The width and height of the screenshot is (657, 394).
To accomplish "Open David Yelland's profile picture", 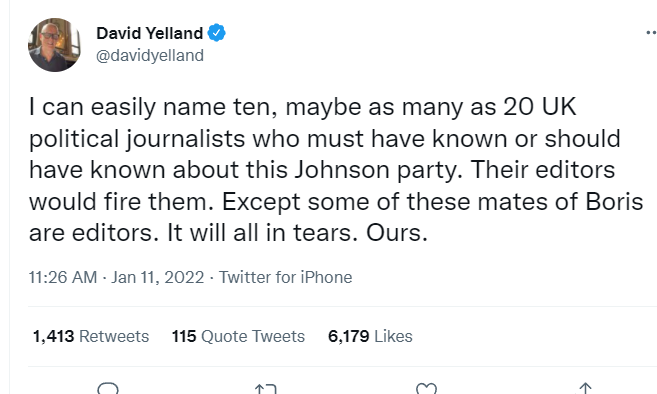I will coord(54,45).
